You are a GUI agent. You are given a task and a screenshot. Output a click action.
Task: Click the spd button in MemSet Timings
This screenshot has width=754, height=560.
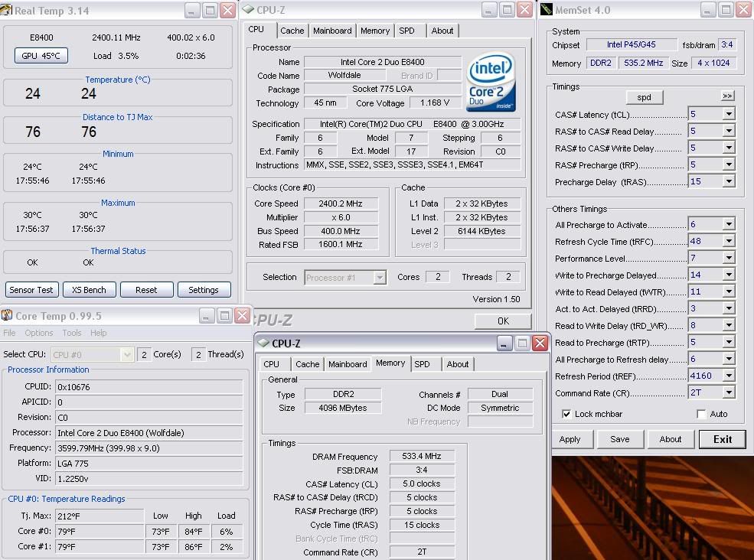645,97
